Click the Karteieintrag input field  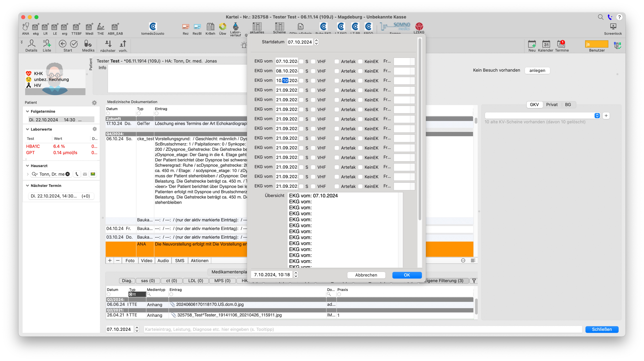click(363, 329)
